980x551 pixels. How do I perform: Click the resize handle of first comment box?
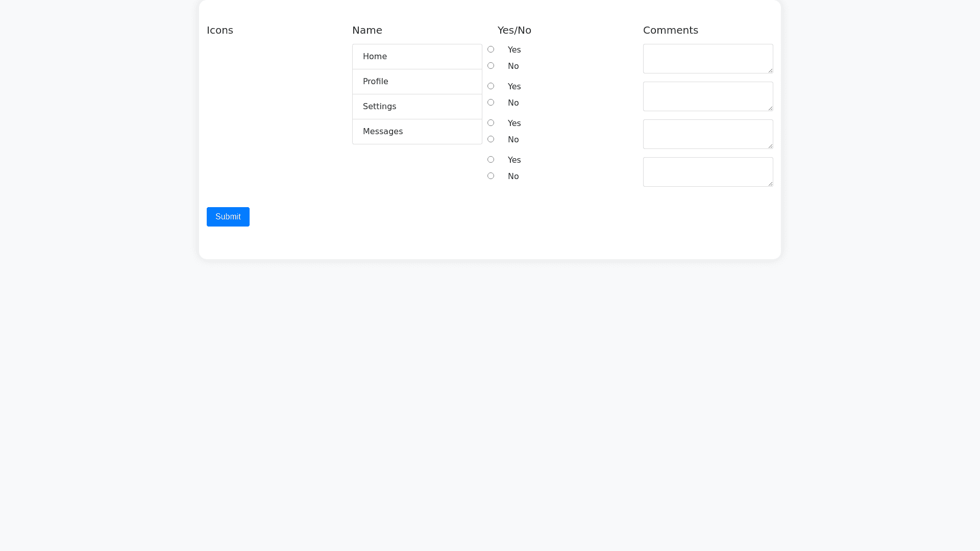(x=770, y=70)
